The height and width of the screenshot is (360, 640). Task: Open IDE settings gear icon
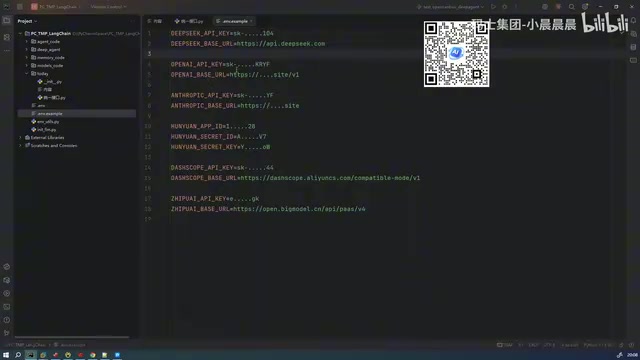(585, 7)
